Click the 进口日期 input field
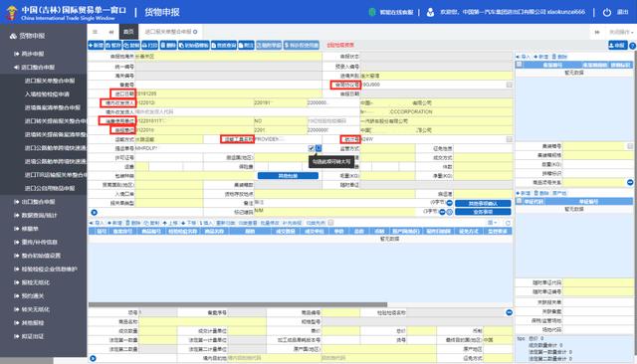The height and width of the screenshot is (364, 637). 229,93
